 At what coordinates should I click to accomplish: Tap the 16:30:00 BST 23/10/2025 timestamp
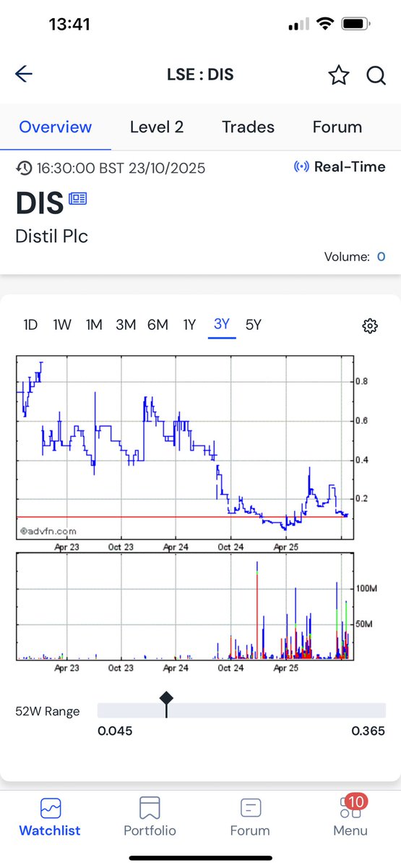121,168
